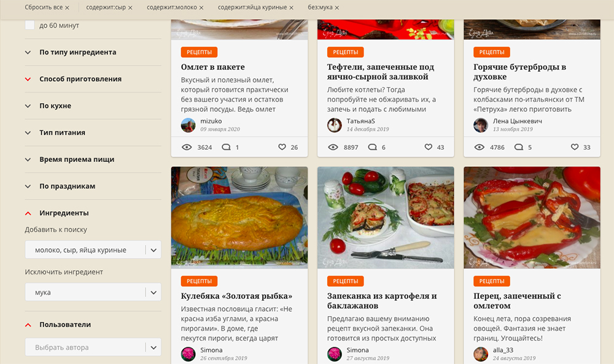Remove the без:мука filter tag
Screen dimensions: 614x364
tap(336, 8)
